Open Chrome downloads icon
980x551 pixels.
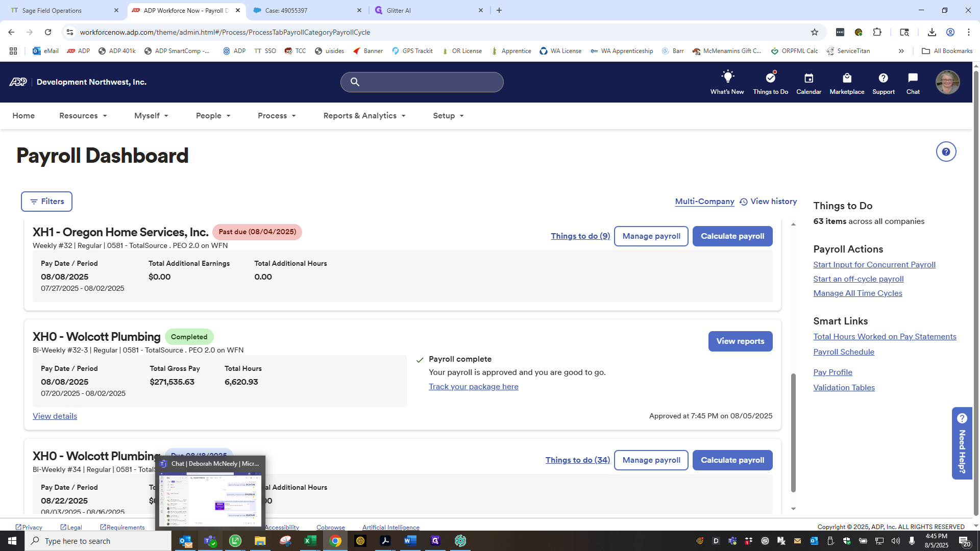pos(932,32)
